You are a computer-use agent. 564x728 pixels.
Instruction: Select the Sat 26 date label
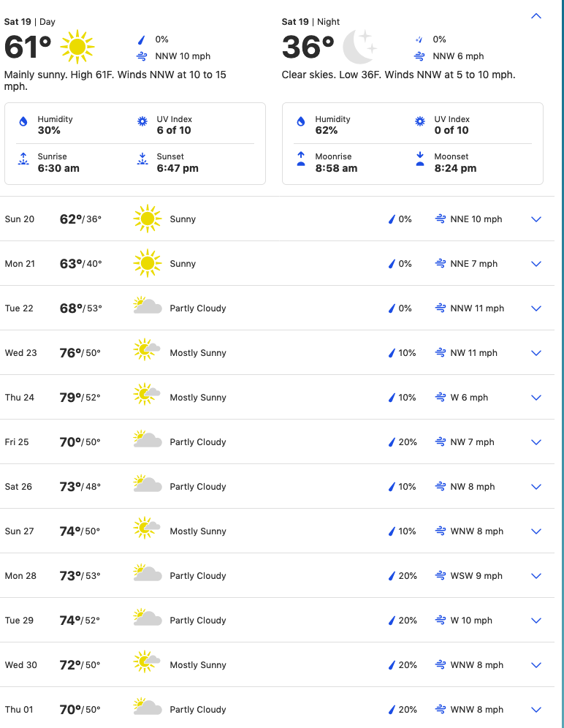(18, 487)
